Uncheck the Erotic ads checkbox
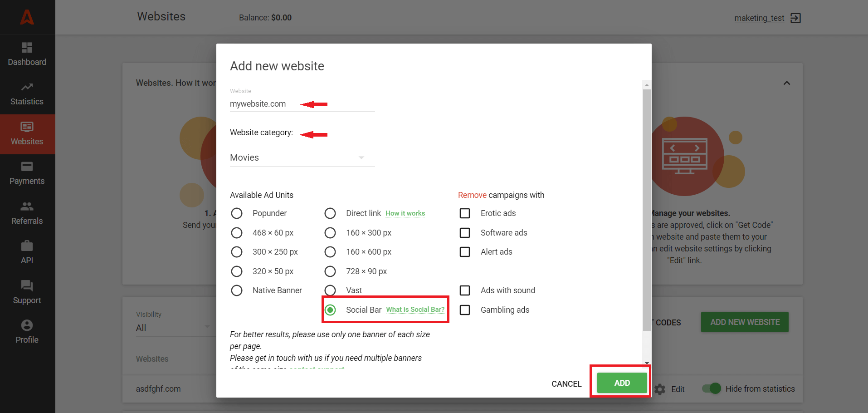Image resolution: width=868 pixels, height=413 pixels. click(464, 213)
